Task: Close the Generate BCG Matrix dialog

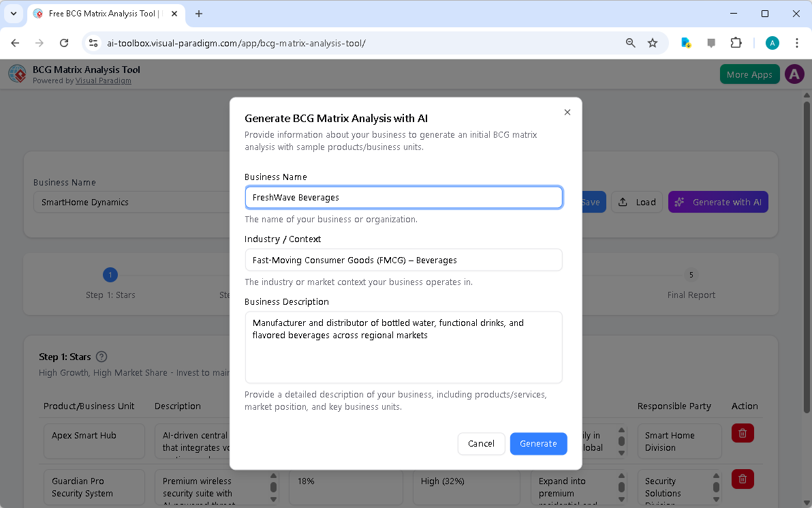Action: 567,113
